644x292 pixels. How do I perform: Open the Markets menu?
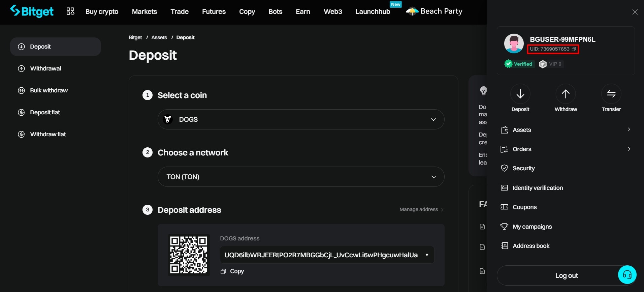pos(144,11)
